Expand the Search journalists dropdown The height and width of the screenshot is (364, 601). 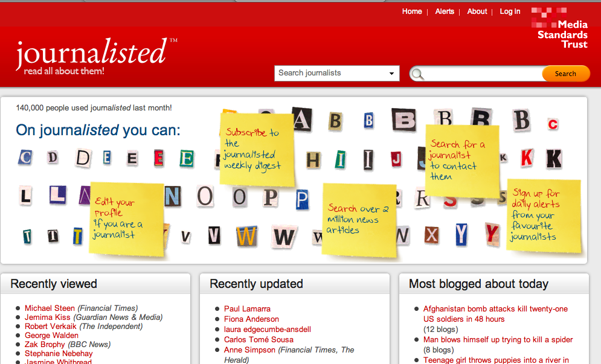[337, 73]
